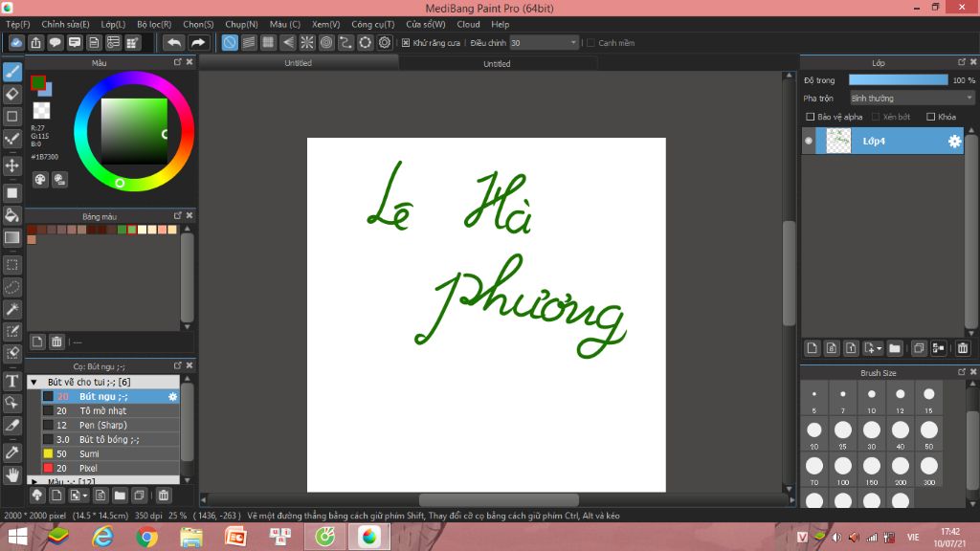Select the Lasso selection tool
The width and height of the screenshot is (980, 551).
[11, 287]
